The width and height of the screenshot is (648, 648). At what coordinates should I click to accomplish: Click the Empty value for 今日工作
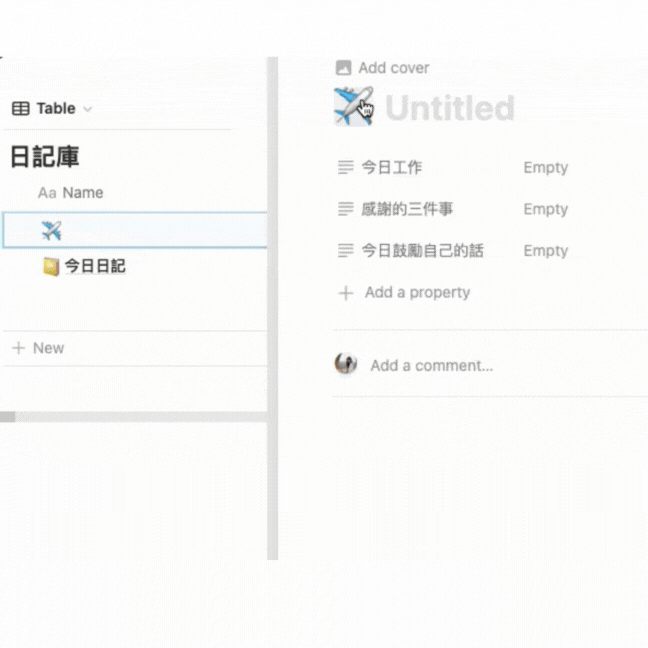click(x=546, y=168)
